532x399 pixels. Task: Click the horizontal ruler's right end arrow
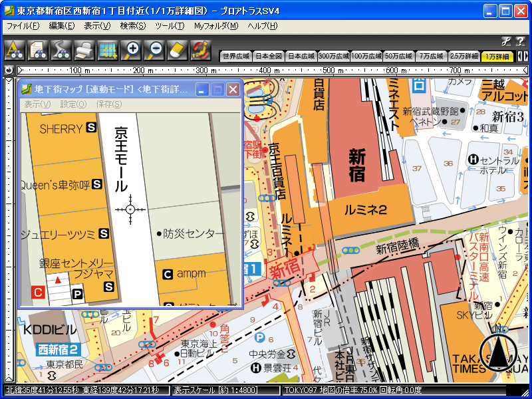tap(525, 70)
